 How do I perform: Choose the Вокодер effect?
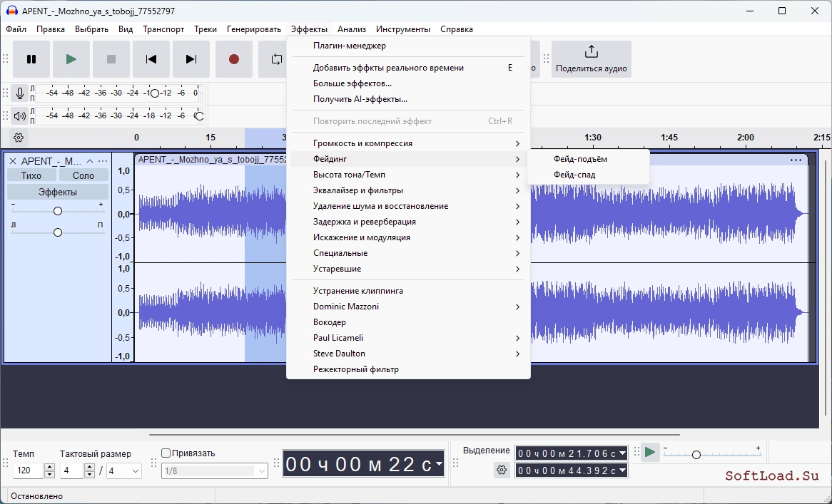(x=409, y=322)
